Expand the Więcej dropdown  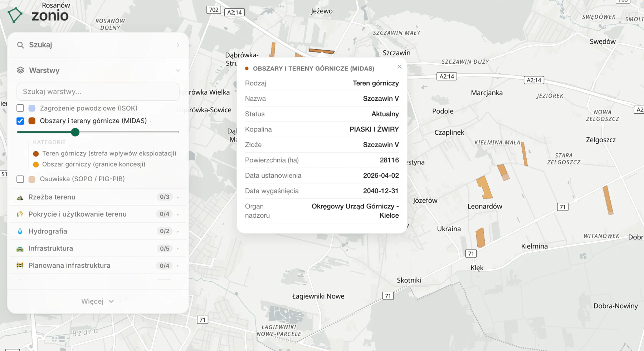[98, 301]
